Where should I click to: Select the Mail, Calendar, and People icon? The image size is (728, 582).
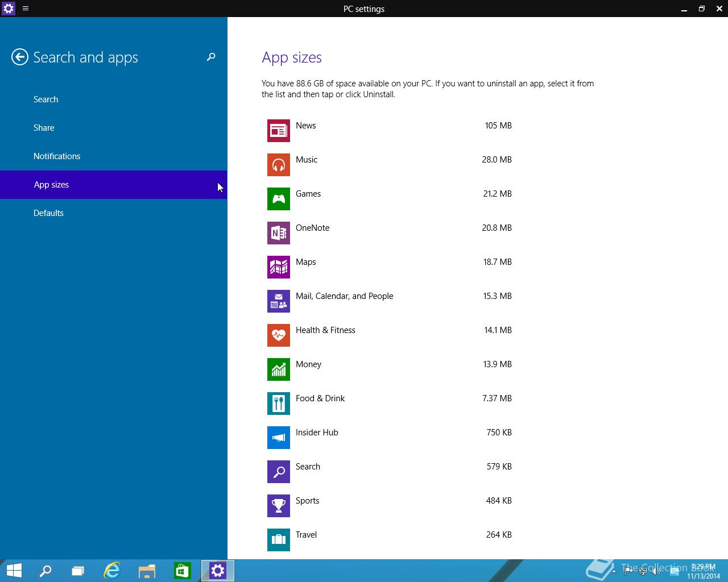(279, 301)
